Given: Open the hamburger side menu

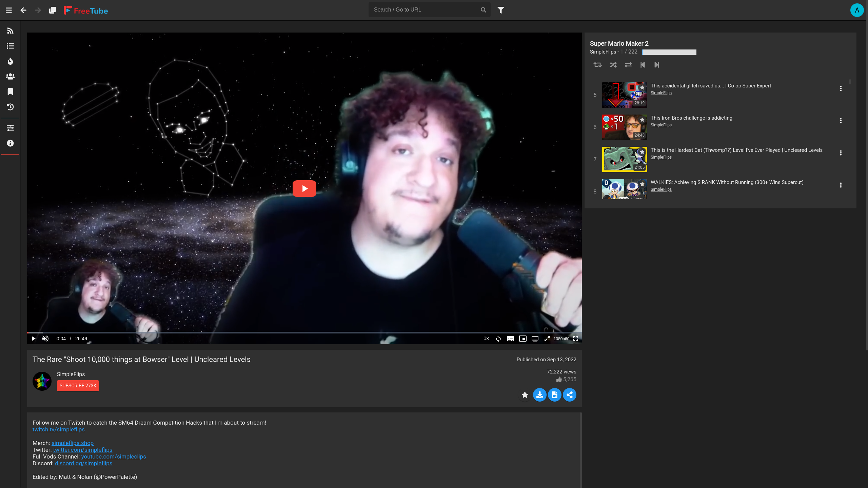Looking at the screenshot, I should 9,10.
